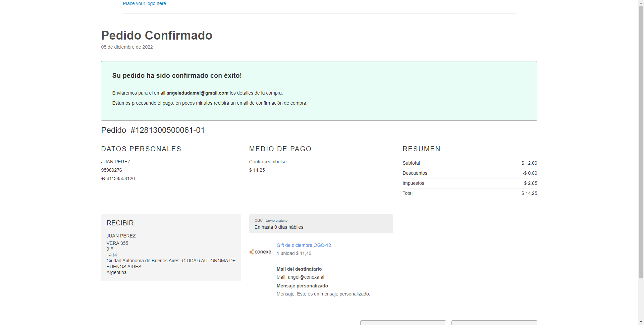Click the Total amount $ 14,25 in Resumen
This screenshot has width=644, height=325.
pos(529,194)
